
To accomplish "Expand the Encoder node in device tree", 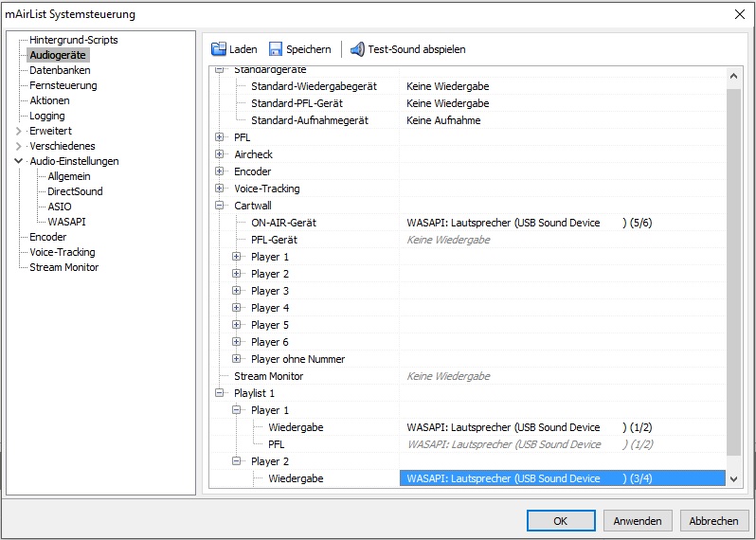I will click(220, 171).
